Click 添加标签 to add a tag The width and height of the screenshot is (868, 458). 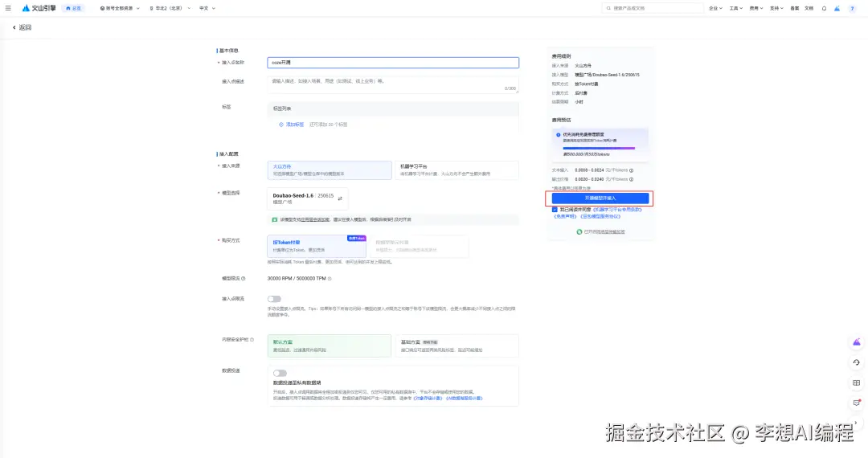pos(291,125)
